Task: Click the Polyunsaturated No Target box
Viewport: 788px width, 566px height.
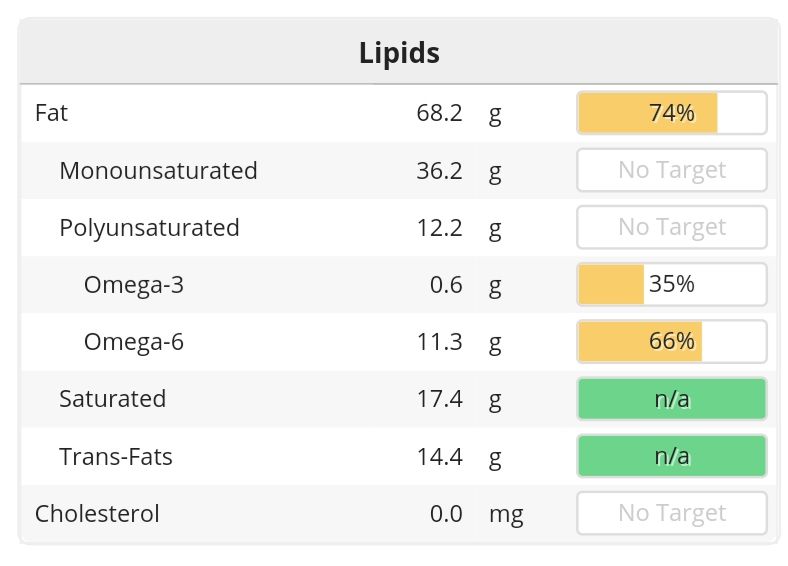Action: pos(671,228)
